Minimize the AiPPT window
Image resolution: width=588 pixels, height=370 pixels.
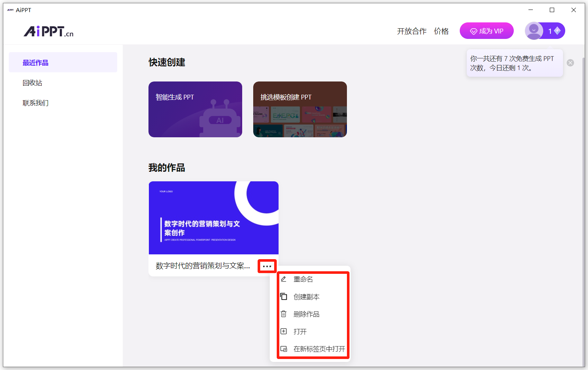pos(531,10)
